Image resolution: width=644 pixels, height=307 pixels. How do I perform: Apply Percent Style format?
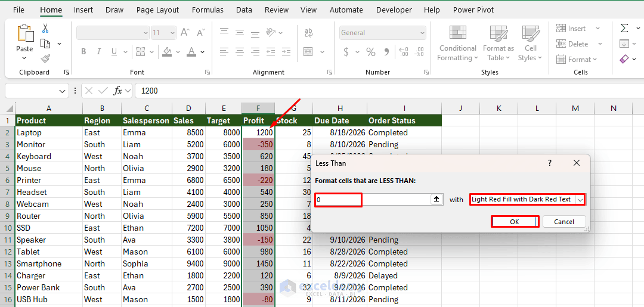tap(371, 52)
